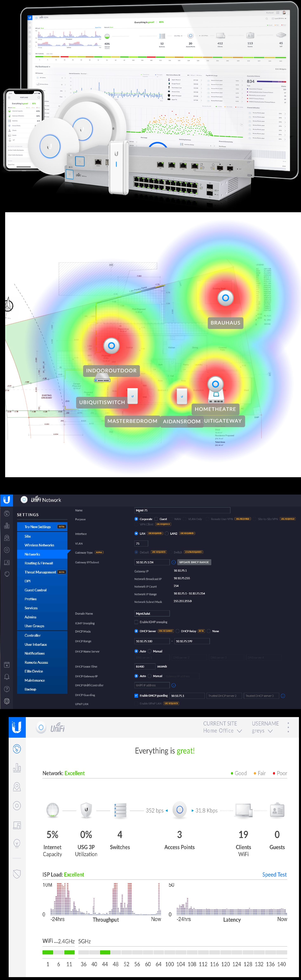Viewport: 301px width, 980px height.
Task: Click the info icon beside Gateway IP/Subnet field
Action: 174,562
